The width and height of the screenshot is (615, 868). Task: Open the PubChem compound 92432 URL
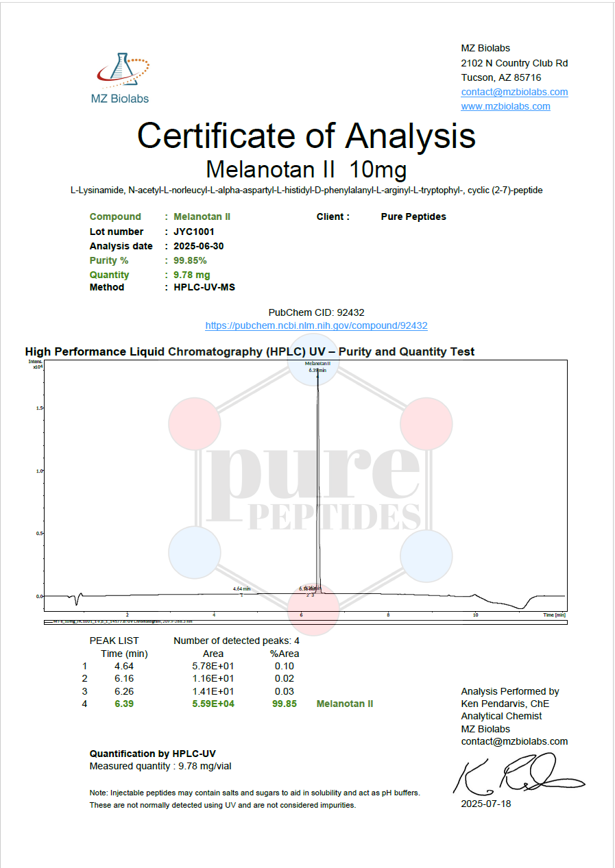(316, 326)
